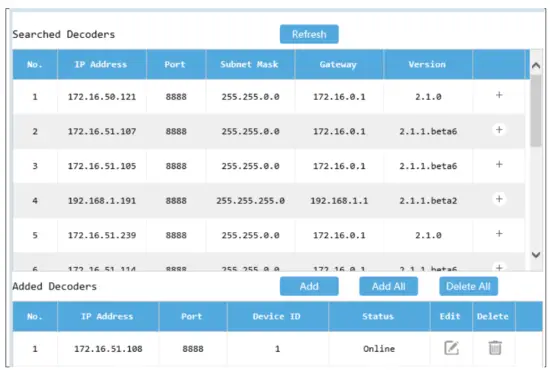
Task: Click the Online status cell
Action: click(x=379, y=349)
